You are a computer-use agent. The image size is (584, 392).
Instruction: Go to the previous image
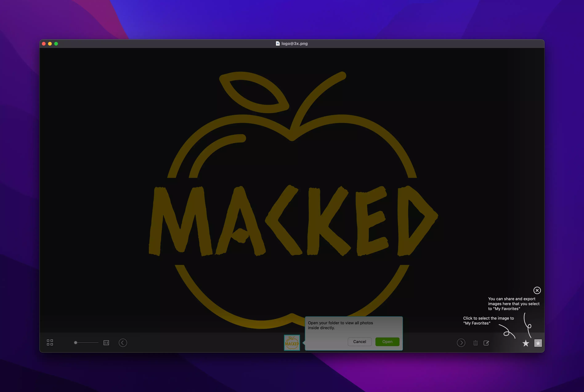[123, 343]
